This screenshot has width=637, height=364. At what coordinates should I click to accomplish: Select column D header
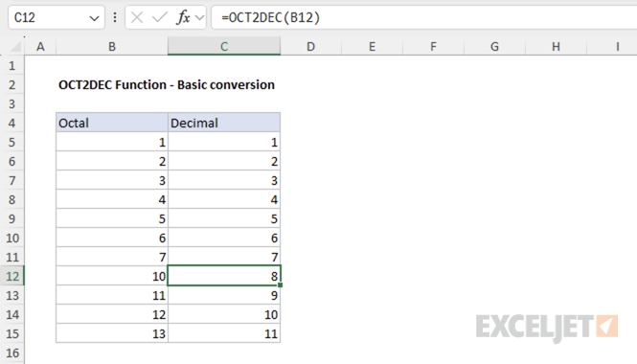[310, 46]
